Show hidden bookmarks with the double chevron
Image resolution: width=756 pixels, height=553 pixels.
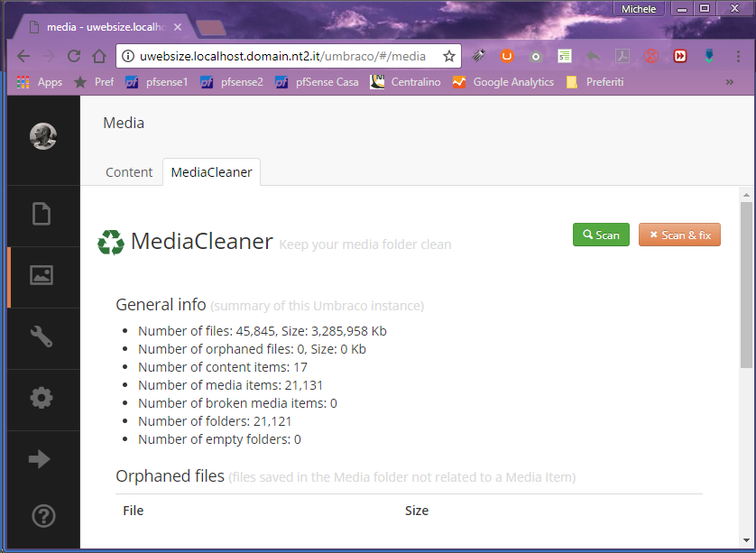click(730, 82)
